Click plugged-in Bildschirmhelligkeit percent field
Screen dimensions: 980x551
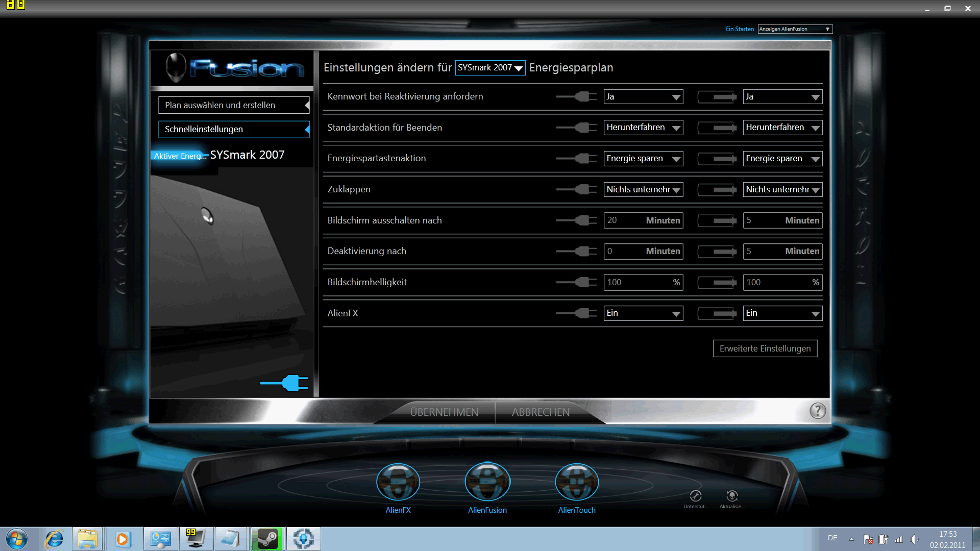coord(643,282)
